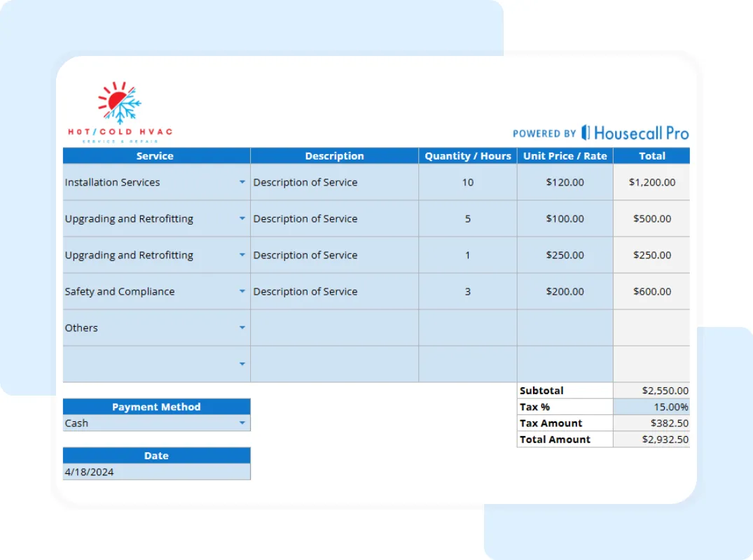
Task: Click the Subtotal amount of $2,550.00
Action: [x=651, y=390]
